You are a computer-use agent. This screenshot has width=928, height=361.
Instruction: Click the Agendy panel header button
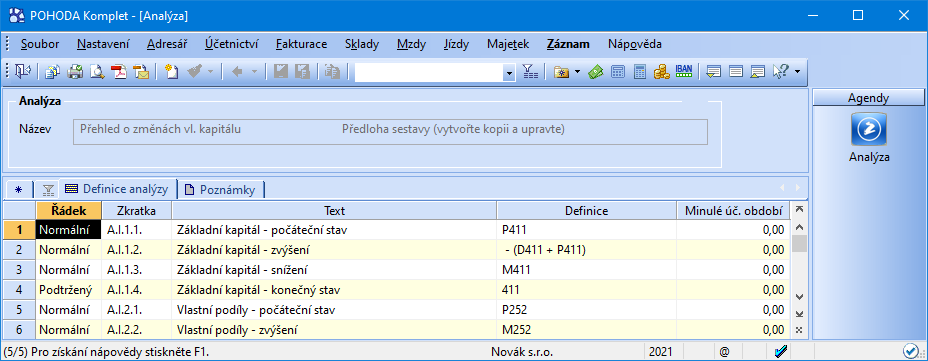868,98
